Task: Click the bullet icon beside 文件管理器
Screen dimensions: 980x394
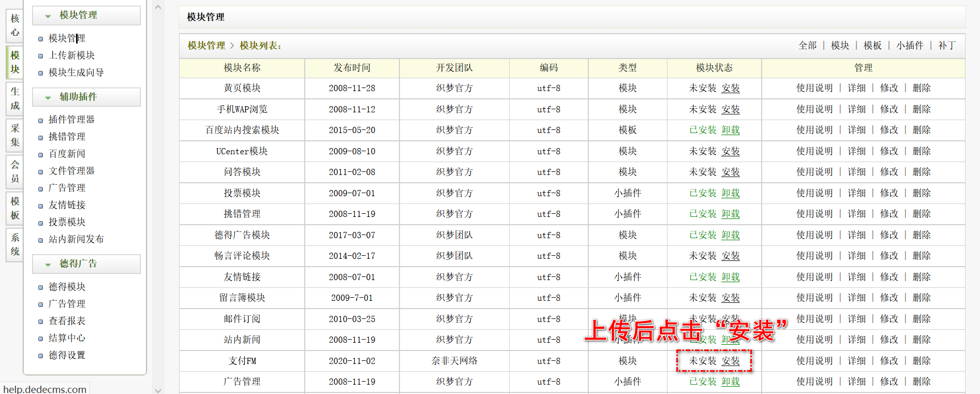Action: click(x=40, y=171)
